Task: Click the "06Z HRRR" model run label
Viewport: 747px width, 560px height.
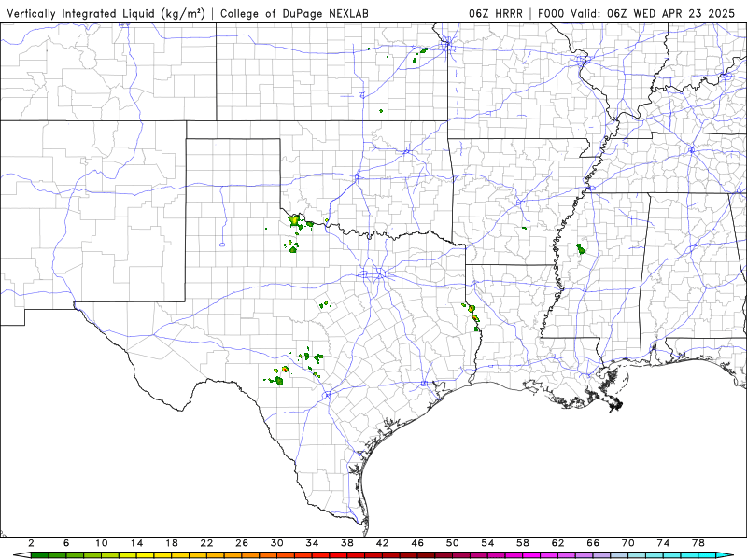Action: click(496, 13)
